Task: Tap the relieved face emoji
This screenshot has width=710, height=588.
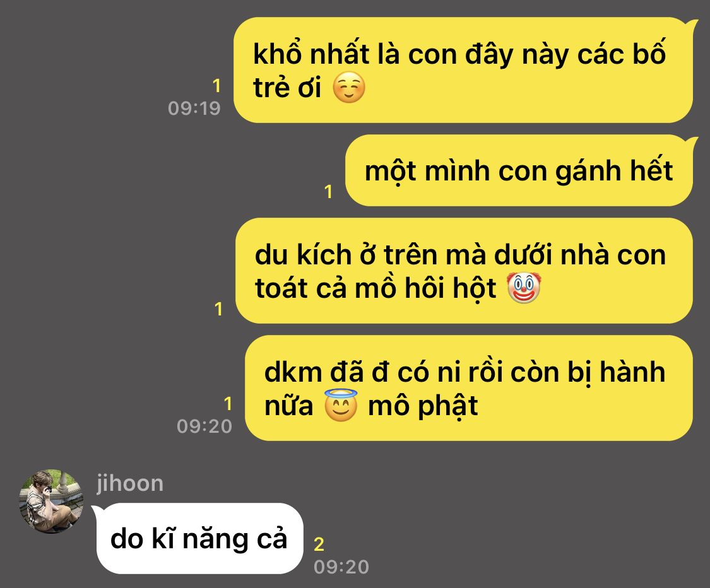Action: coord(348,87)
